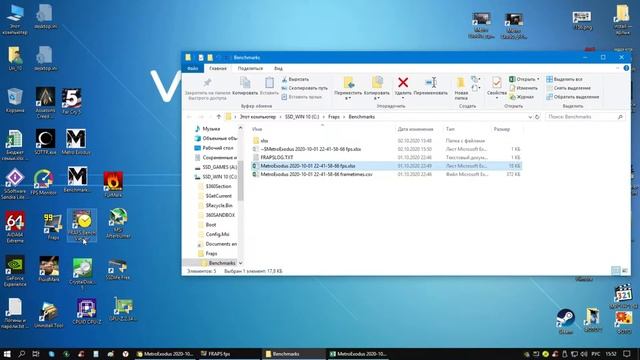The image size is (640, 360).
Task: Open the Copy to dropdown arrow
Action: point(377,98)
